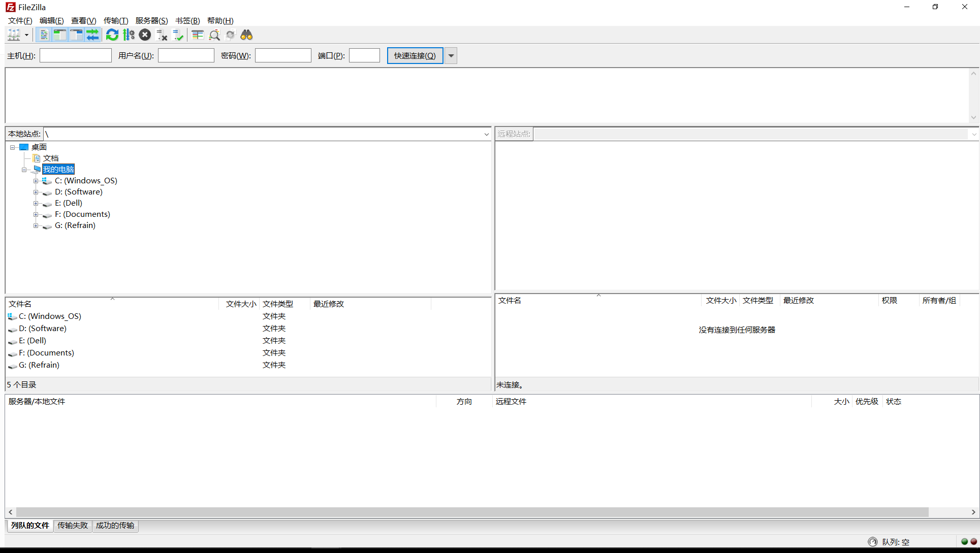
Task: Expand the C: (Windows_OS) tree node
Action: 36,181
